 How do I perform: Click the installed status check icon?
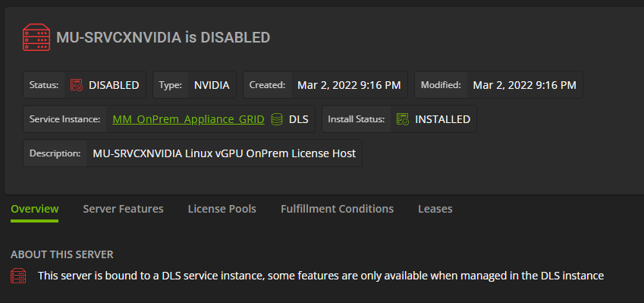403,119
